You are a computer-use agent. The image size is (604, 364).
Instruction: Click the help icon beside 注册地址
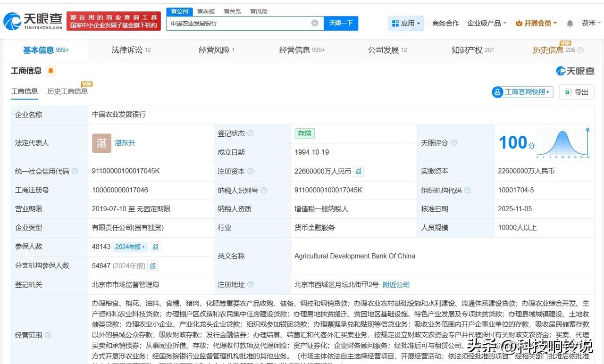tap(251, 284)
